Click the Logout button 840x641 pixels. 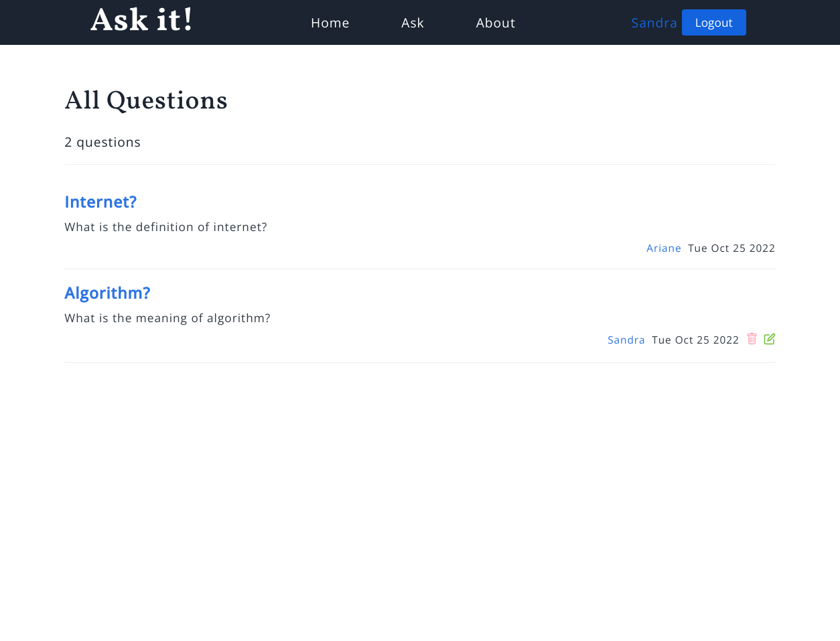pos(713,22)
